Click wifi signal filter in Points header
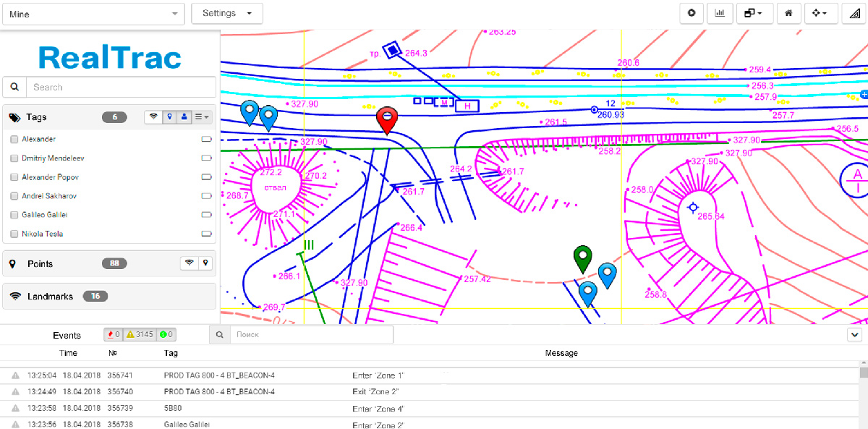The image size is (868, 429). tap(189, 263)
